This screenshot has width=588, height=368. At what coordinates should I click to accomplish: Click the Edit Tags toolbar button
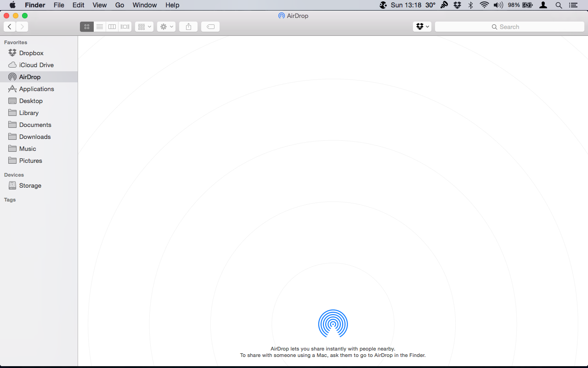pyautogui.click(x=210, y=27)
